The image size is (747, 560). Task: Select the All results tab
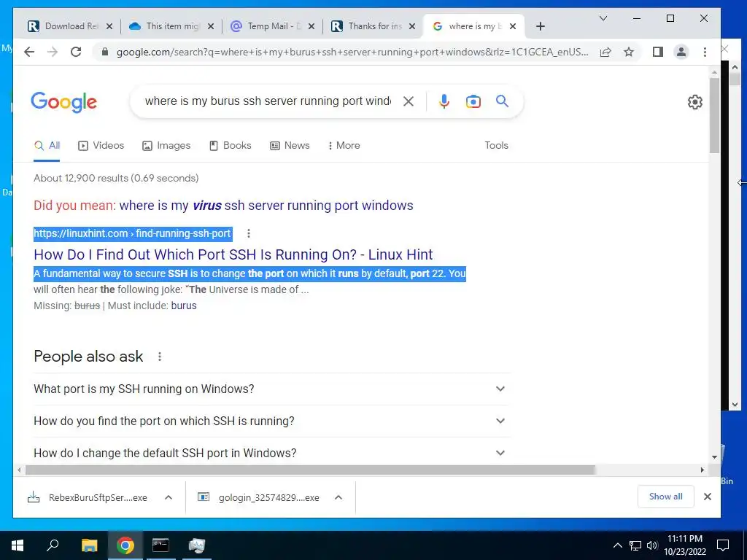(x=47, y=145)
